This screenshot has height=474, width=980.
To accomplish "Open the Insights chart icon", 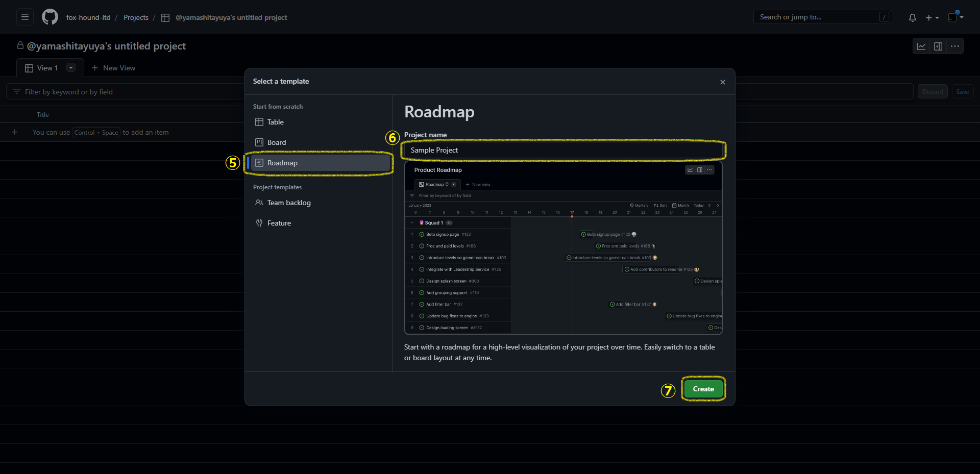I will 921,46.
